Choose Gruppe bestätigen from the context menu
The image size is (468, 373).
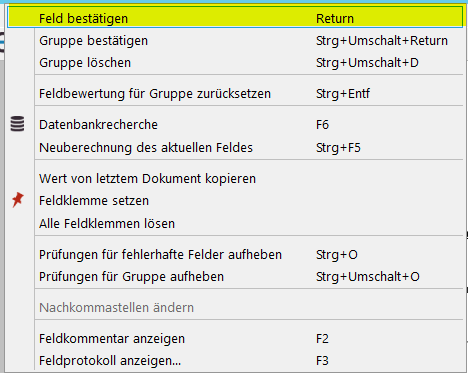click(x=235, y=41)
